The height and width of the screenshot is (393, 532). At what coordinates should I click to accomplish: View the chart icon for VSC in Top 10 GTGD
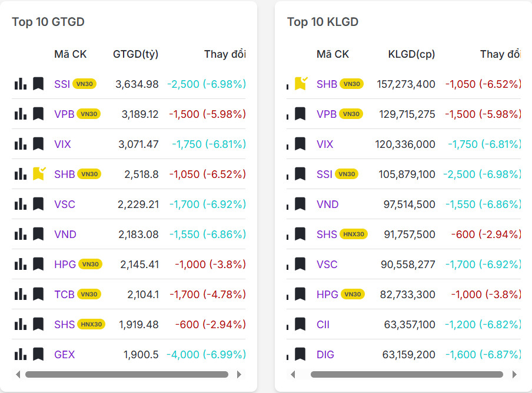click(21, 204)
